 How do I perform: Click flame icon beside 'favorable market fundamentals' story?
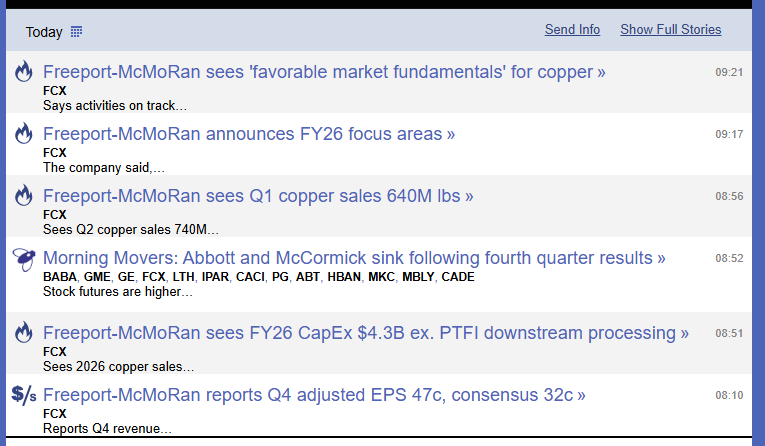pyautogui.click(x=24, y=72)
